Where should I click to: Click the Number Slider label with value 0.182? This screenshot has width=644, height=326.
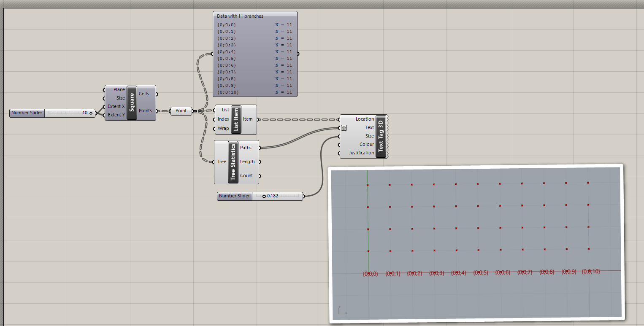(235, 196)
